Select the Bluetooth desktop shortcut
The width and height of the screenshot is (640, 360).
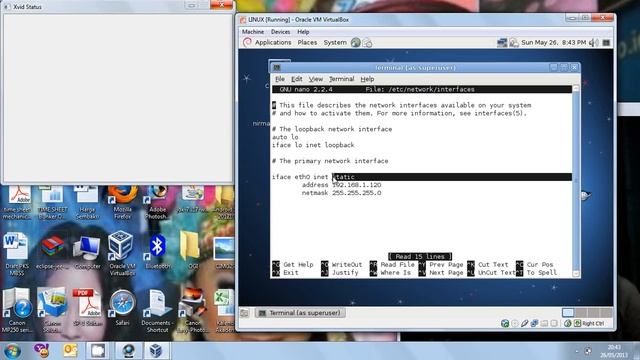coord(157,252)
